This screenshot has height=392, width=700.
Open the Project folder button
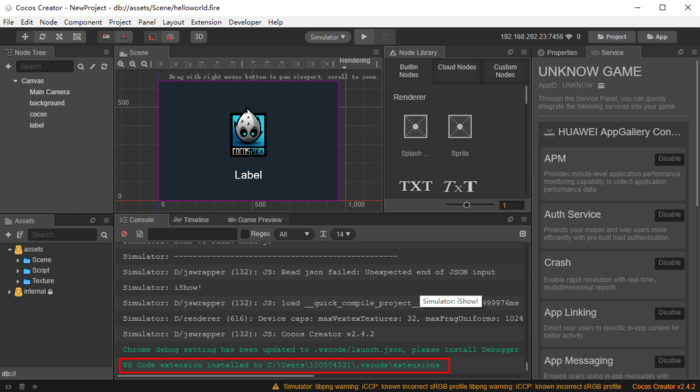tap(612, 37)
